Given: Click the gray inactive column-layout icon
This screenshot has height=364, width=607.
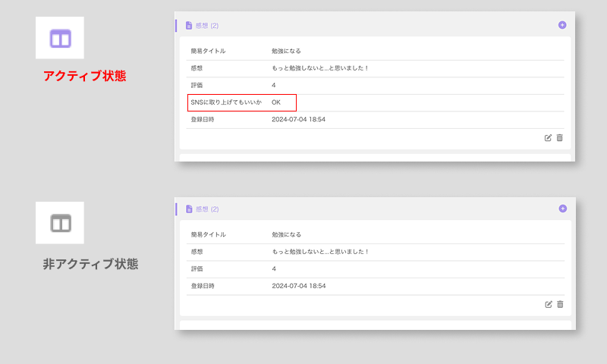Looking at the screenshot, I should (61, 223).
